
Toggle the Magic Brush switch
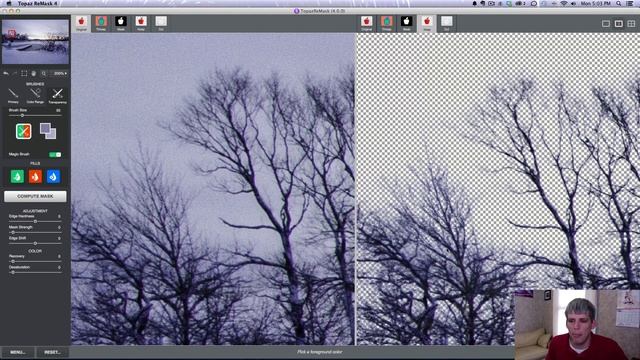[55, 154]
